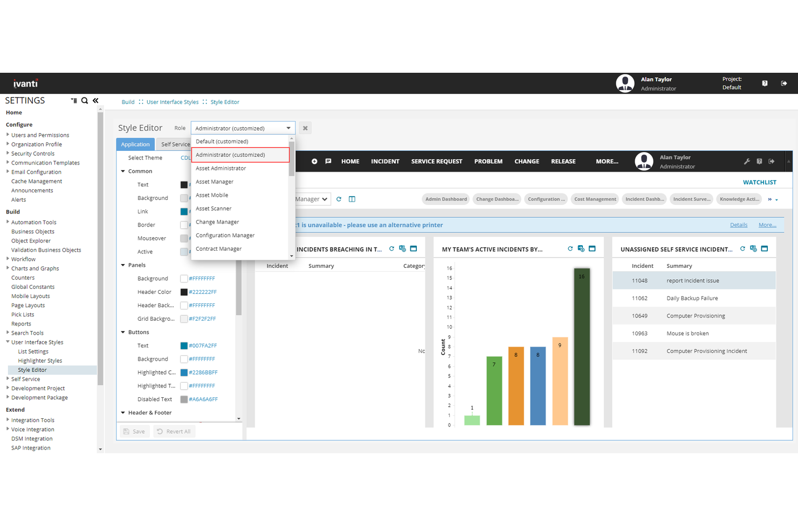Collapse the Settings sidebar with the double-chevron icon
798x532 pixels.
[x=95, y=100]
